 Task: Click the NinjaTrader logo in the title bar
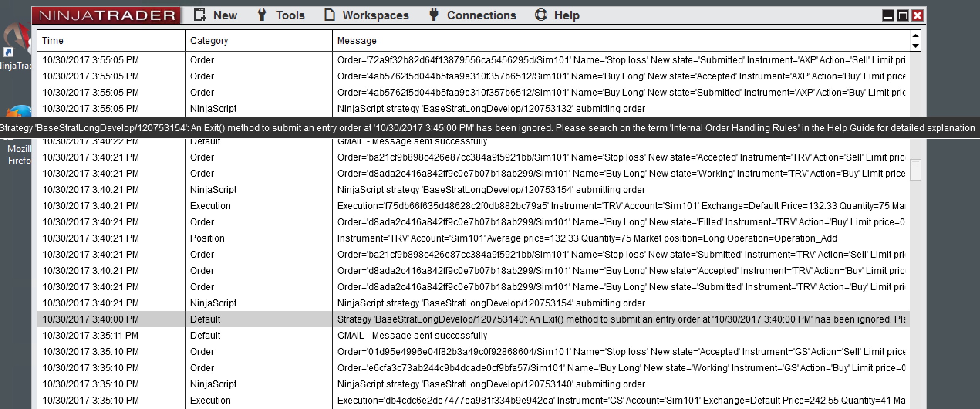(106, 15)
